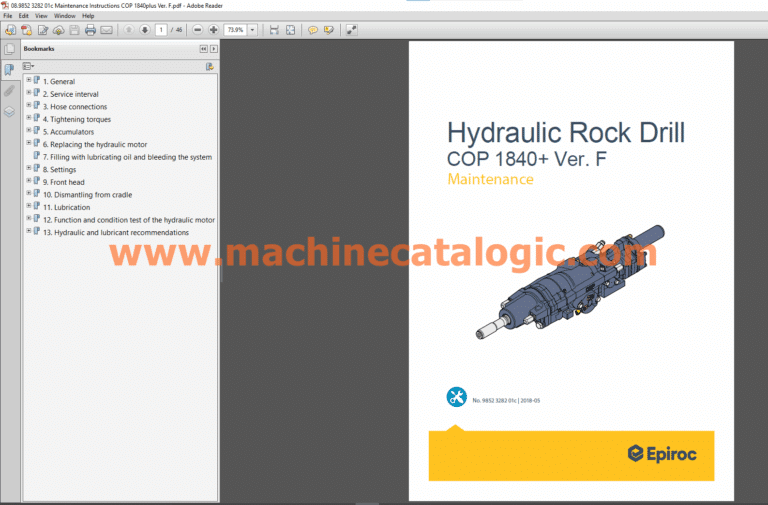Click the fit one full page icon
Image resolution: width=768 pixels, height=505 pixels.
290,30
